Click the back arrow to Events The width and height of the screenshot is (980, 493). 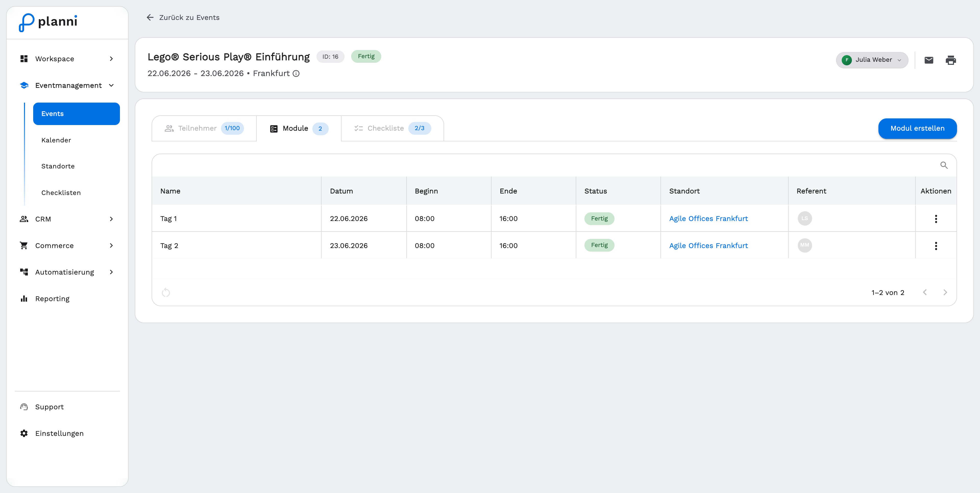point(150,18)
